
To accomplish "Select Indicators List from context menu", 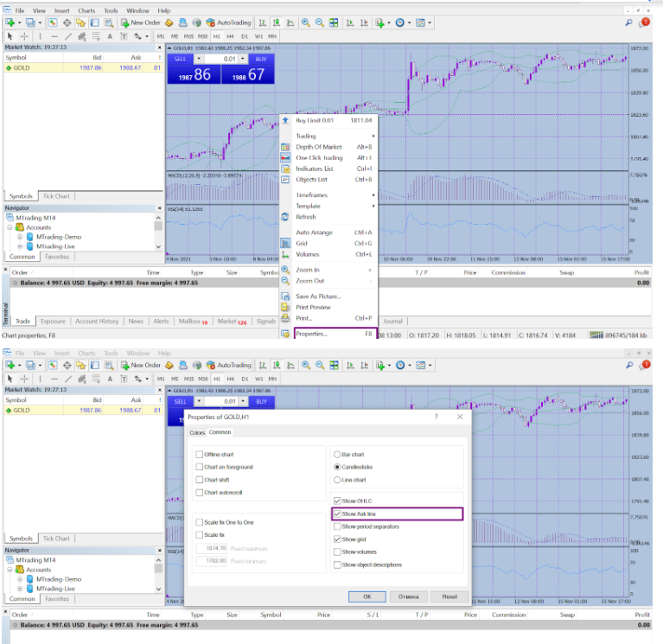I will [328, 169].
